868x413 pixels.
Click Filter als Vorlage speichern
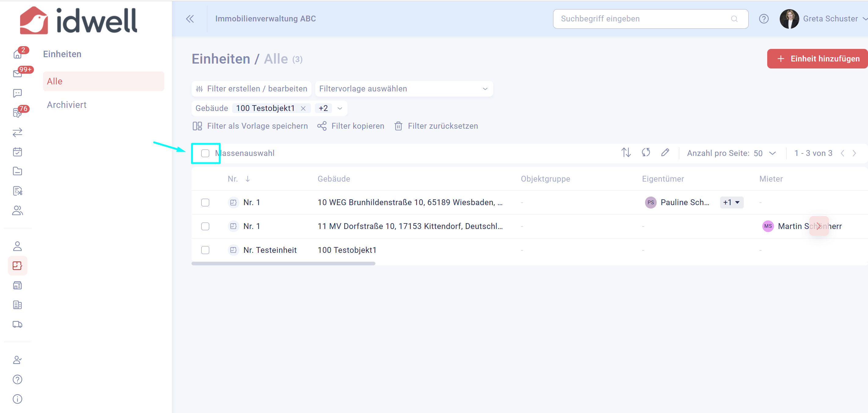250,126
